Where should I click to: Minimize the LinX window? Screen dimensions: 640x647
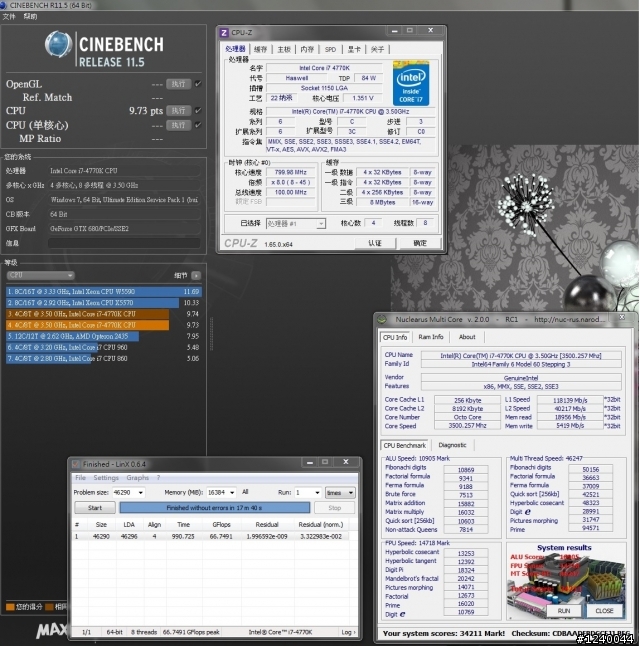(309, 462)
